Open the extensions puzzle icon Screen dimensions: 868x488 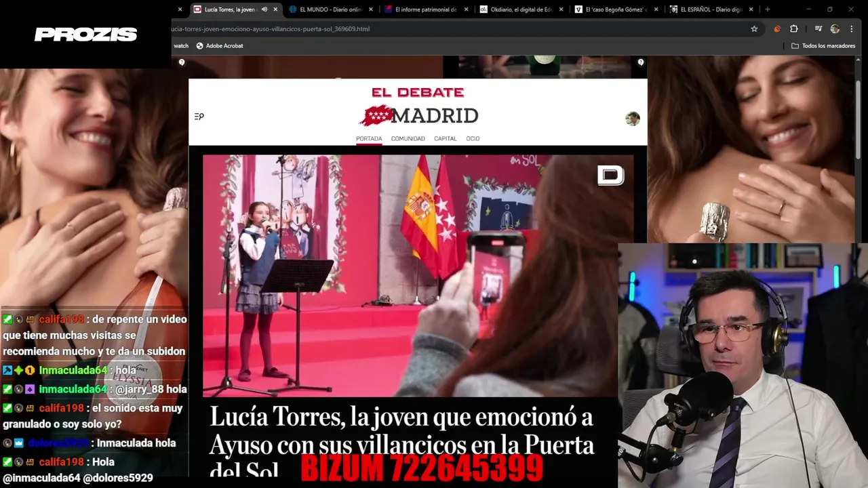click(794, 29)
